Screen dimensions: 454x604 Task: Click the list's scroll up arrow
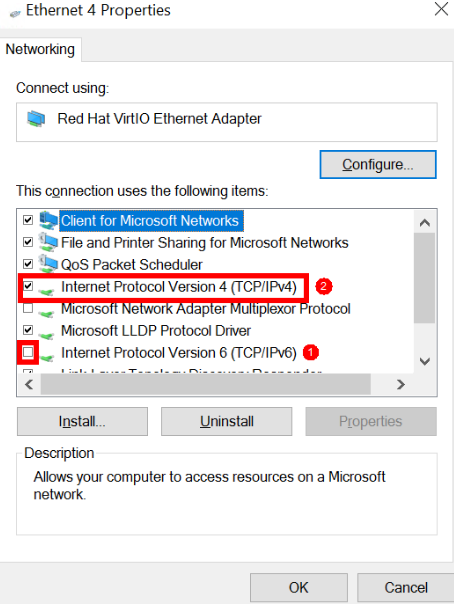pyautogui.click(x=425, y=223)
